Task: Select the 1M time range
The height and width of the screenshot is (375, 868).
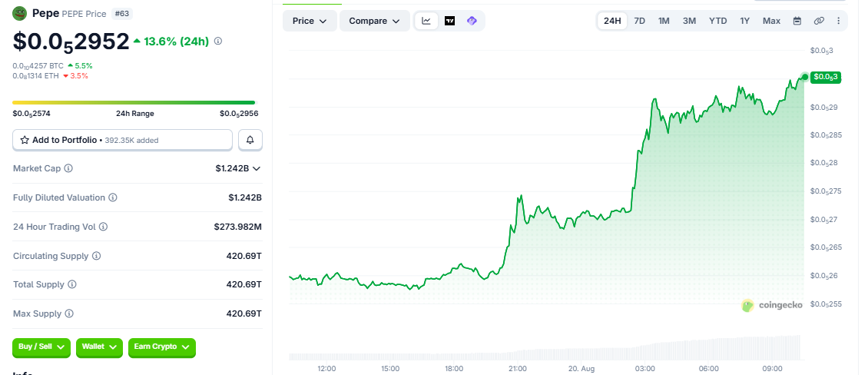Action: point(664,21)
